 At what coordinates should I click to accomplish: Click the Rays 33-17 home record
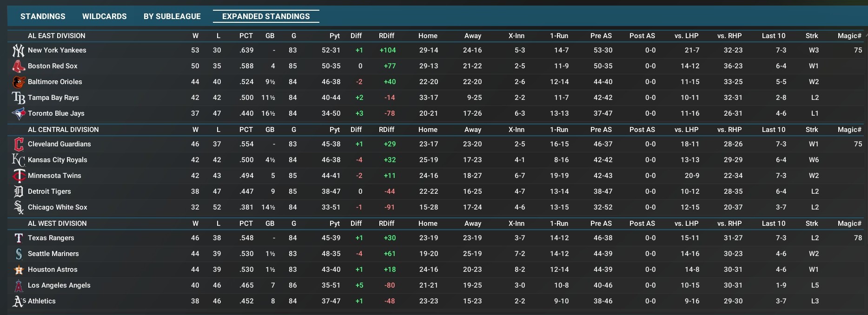429,98
